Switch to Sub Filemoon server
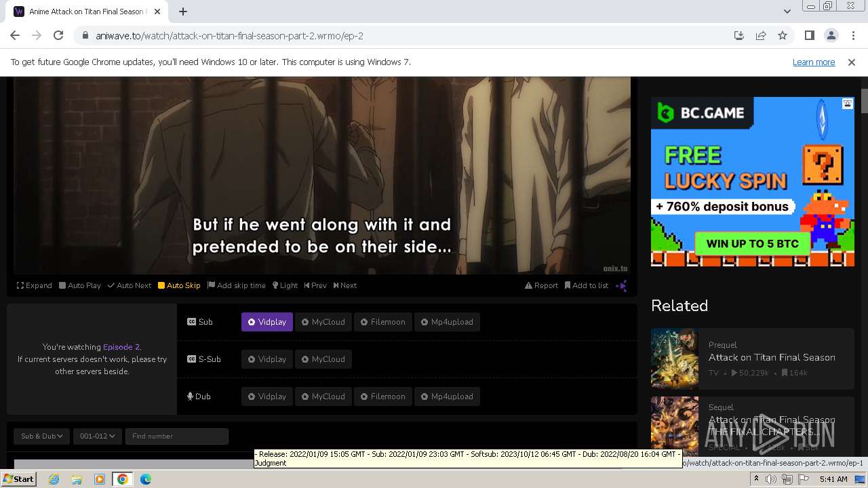 tap(382, 322)
